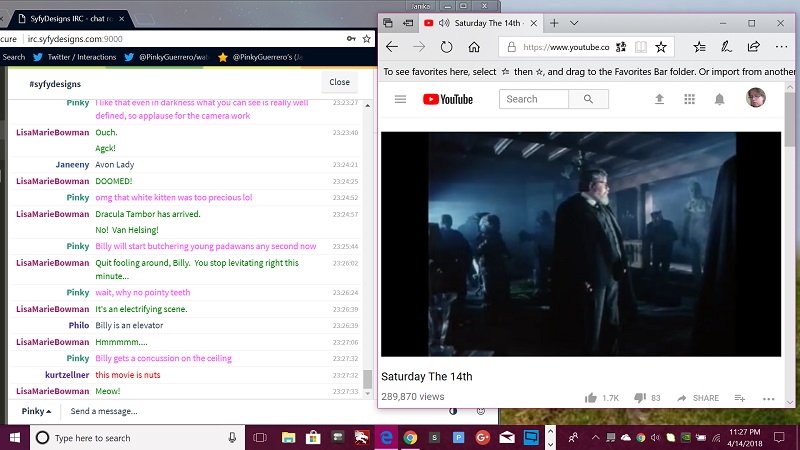Set these Edge tabs aside
This screenshot has width=800, height=450.
408,23
